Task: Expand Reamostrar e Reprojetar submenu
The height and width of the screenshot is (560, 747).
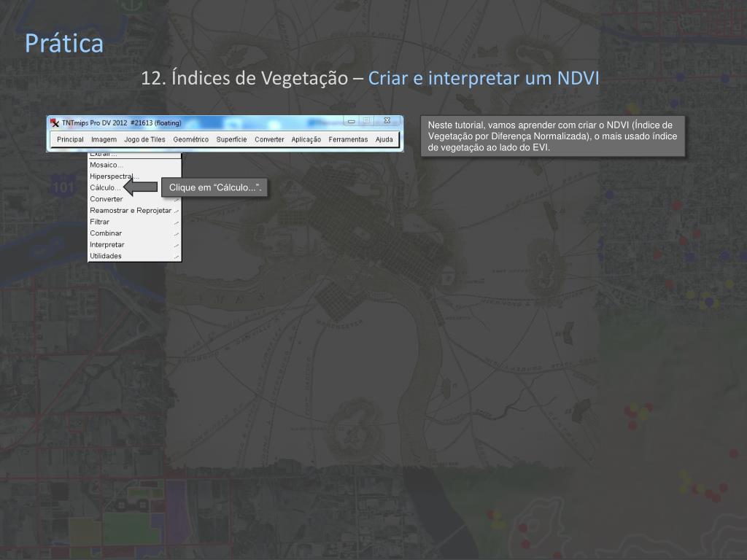Action: click(134, 211)
